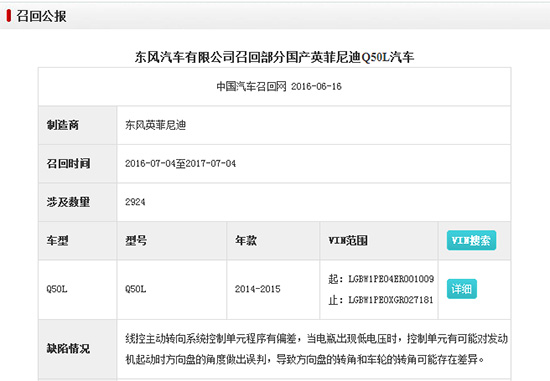Click the 涉及数量 row label
The width and height of the screenshot is (550, 381).
click(x=68, y=202)
